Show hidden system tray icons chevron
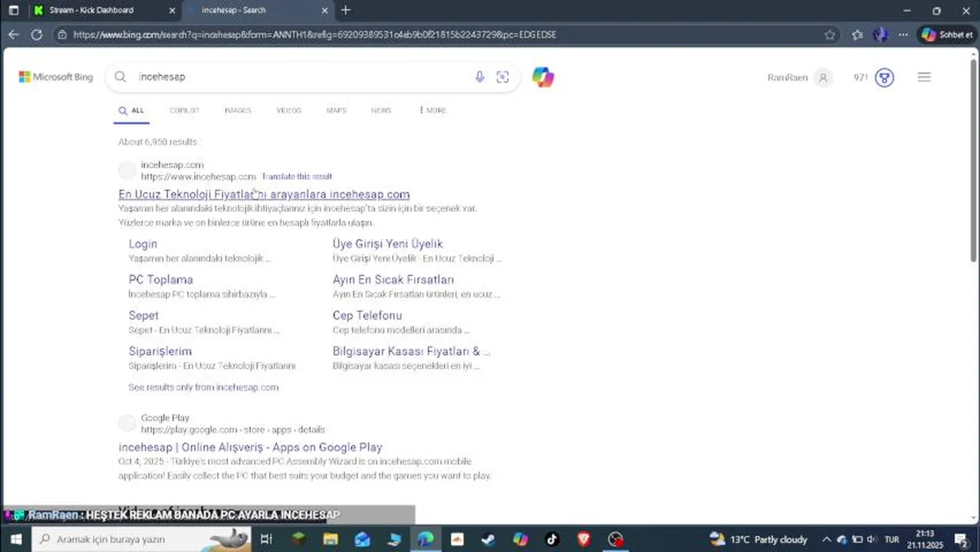 (x=827, y=539)
